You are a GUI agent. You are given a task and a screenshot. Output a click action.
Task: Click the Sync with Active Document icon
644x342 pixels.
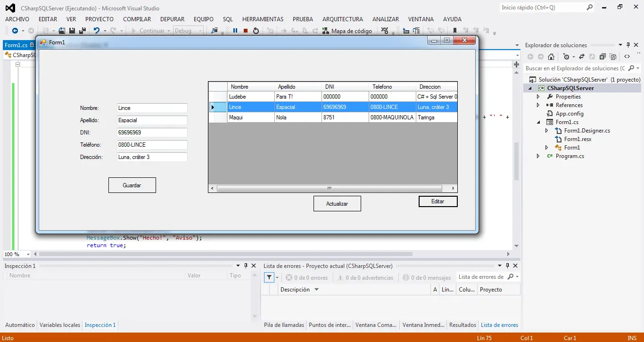coord(582,57)
